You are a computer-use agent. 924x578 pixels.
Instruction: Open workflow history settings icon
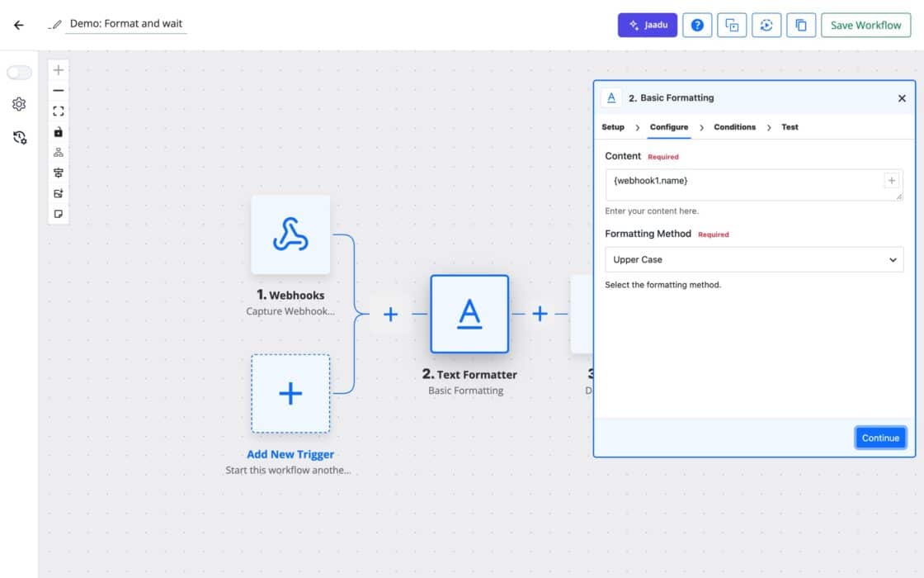(x=20, y=137)
